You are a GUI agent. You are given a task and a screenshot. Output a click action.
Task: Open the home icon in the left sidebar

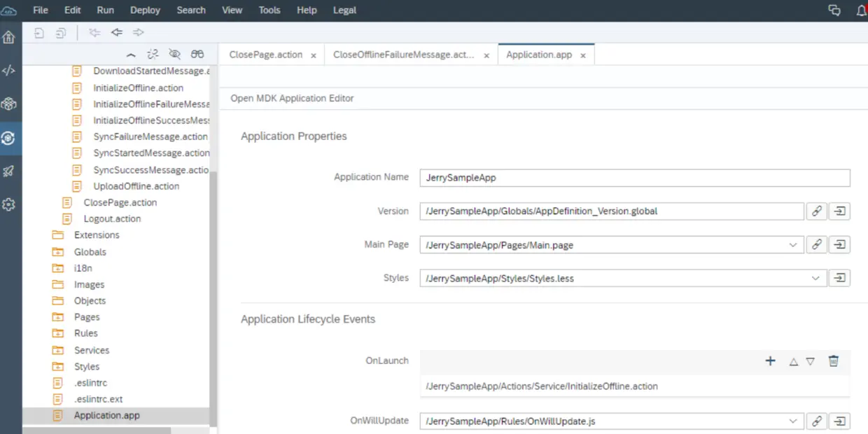coord(9,38)
